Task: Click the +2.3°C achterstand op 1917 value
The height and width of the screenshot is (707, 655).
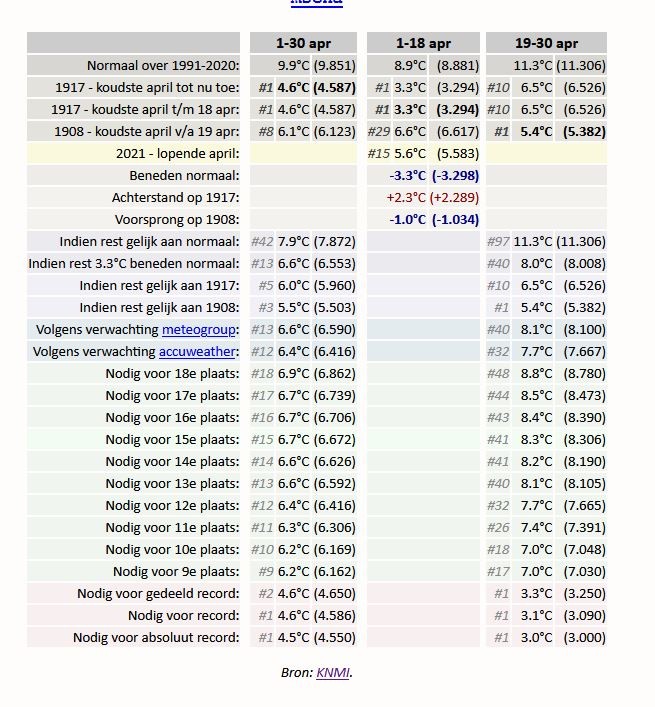Action: click(x=406, y=198)
